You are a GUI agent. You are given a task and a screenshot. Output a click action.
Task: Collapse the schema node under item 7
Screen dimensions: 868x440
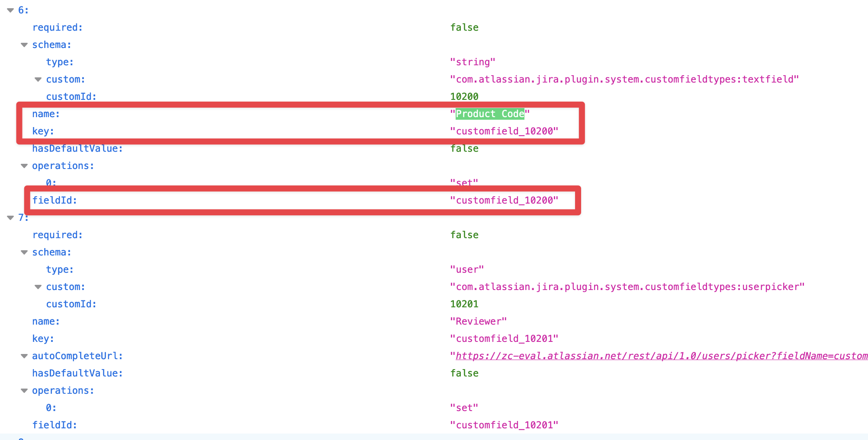coord(24,252)
